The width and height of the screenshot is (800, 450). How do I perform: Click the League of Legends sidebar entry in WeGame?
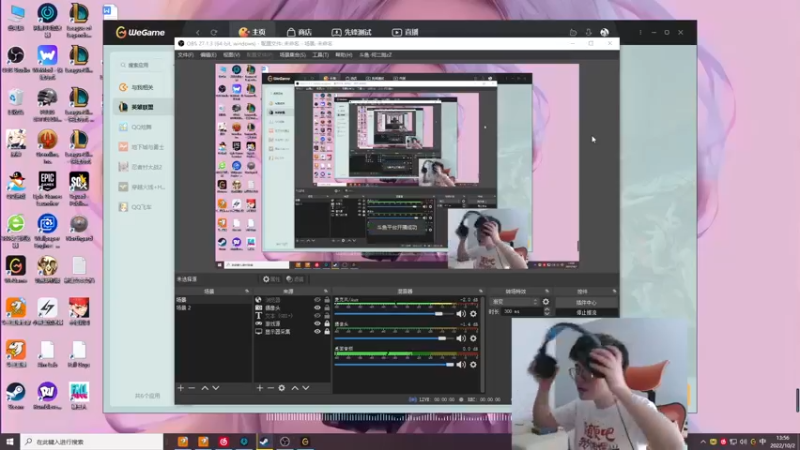click(x=142, y=107)
